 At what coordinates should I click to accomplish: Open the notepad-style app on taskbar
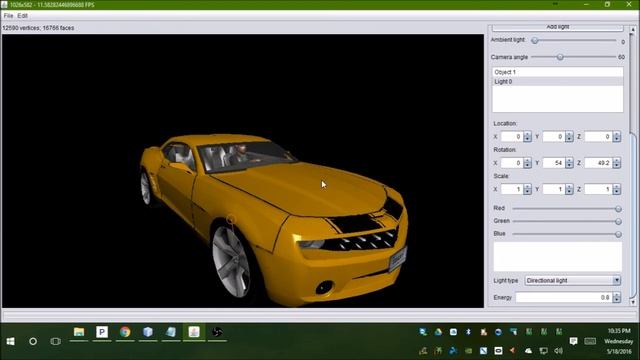click(x=171, y=332)
